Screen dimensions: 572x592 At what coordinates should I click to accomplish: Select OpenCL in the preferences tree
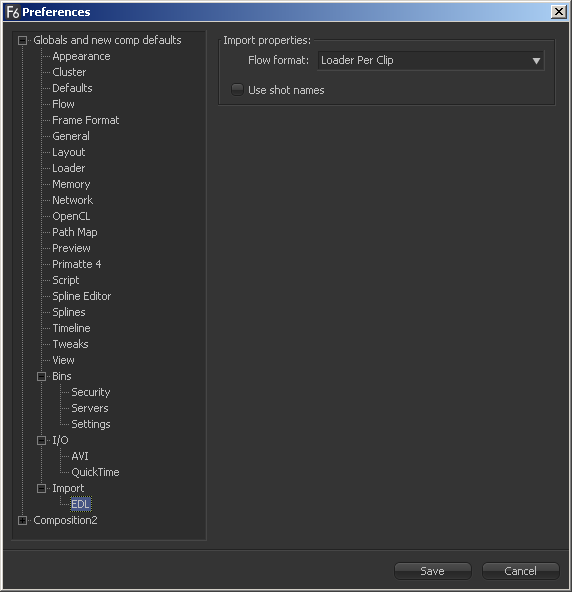tap(71, 216)
